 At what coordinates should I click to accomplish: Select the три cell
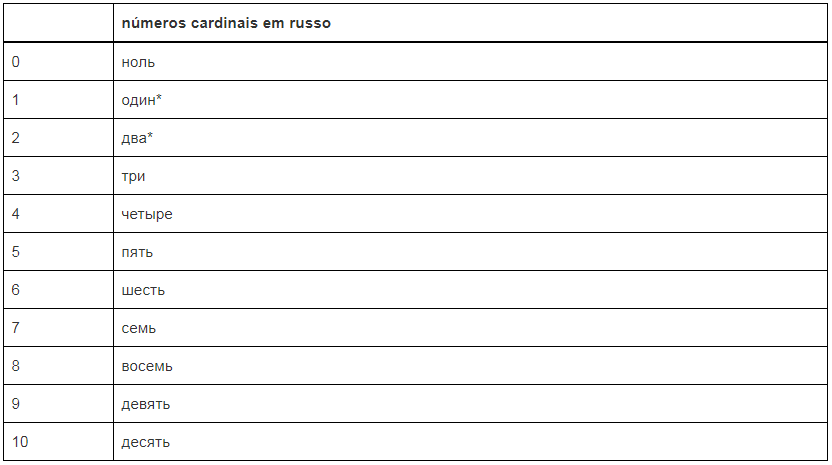coord(134,176)
